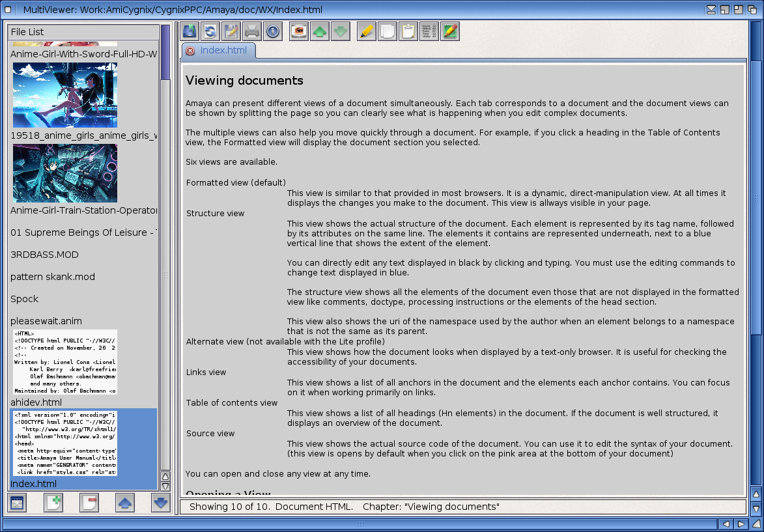Close Index.html tab with red X
This screenshot has width=764, height=532.
(190, 51)
